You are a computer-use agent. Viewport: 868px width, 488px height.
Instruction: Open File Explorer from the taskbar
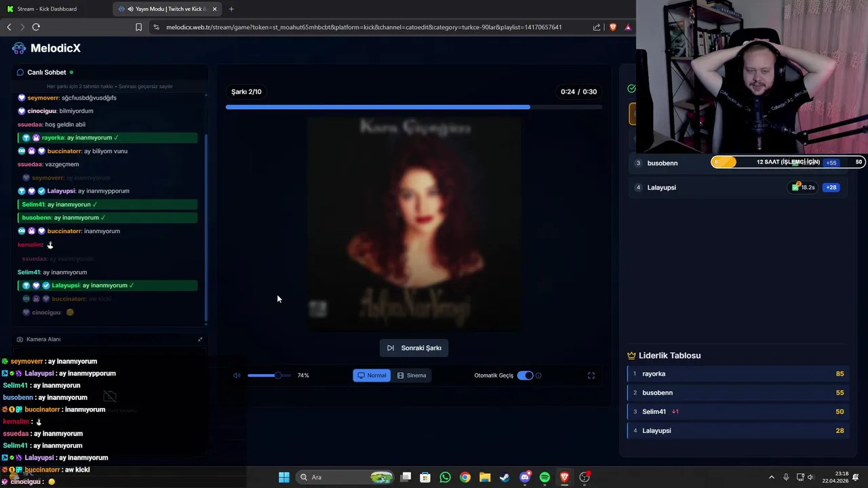pyautogui.click(x=485, y=477)
